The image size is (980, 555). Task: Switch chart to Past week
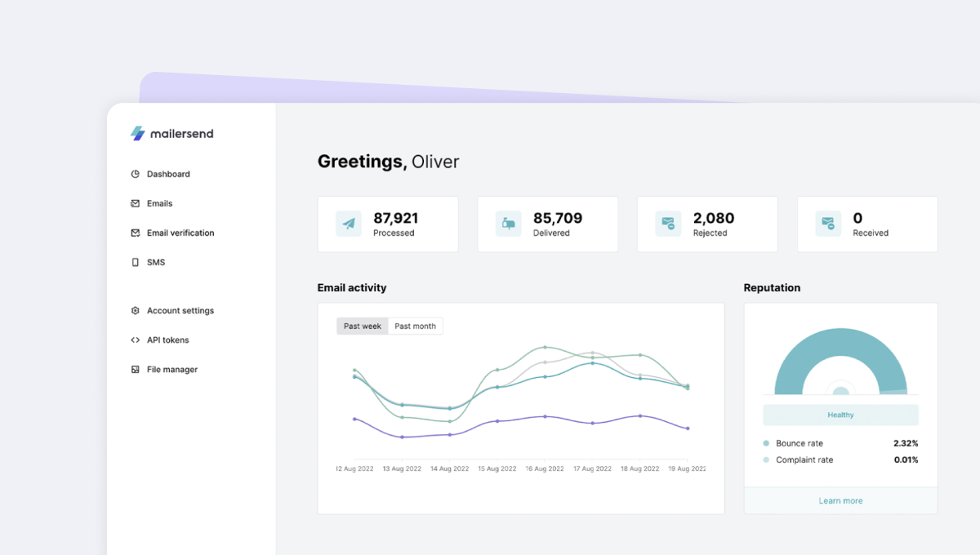coord(363,326)
